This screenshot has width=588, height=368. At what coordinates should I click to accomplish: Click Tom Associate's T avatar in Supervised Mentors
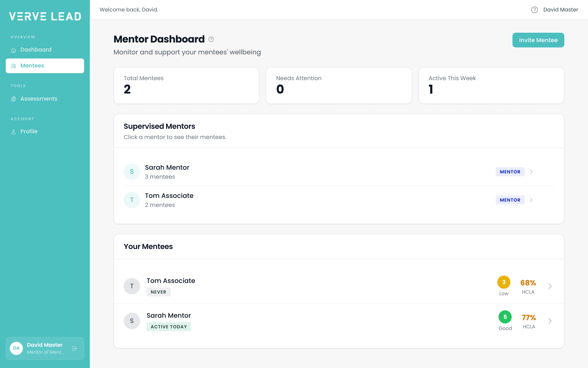132,200
